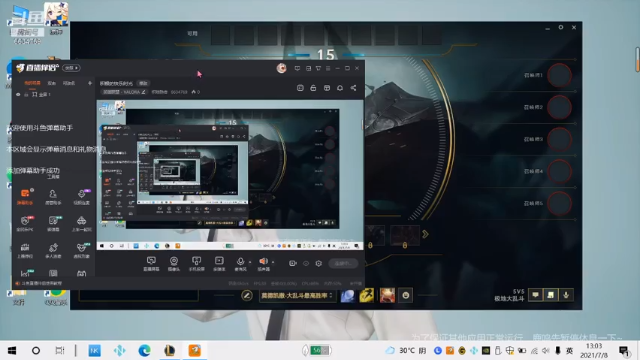Image resolution: width=640 pixels, height=360 pixels.
Task: Open the green-badged tool in toolbox second row
Action: click(x=53, y=223)
